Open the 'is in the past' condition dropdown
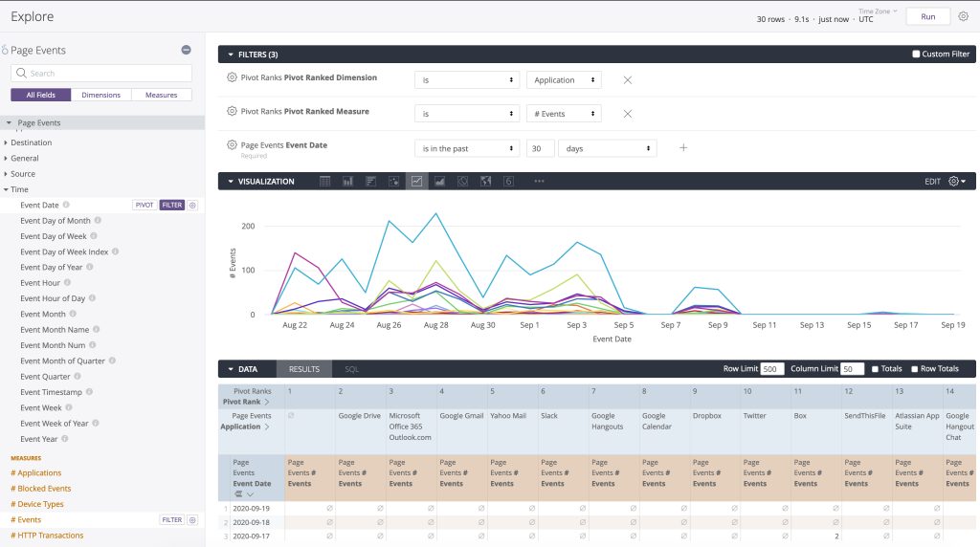This screenshot has height=547, width=980. click(467, 148)
